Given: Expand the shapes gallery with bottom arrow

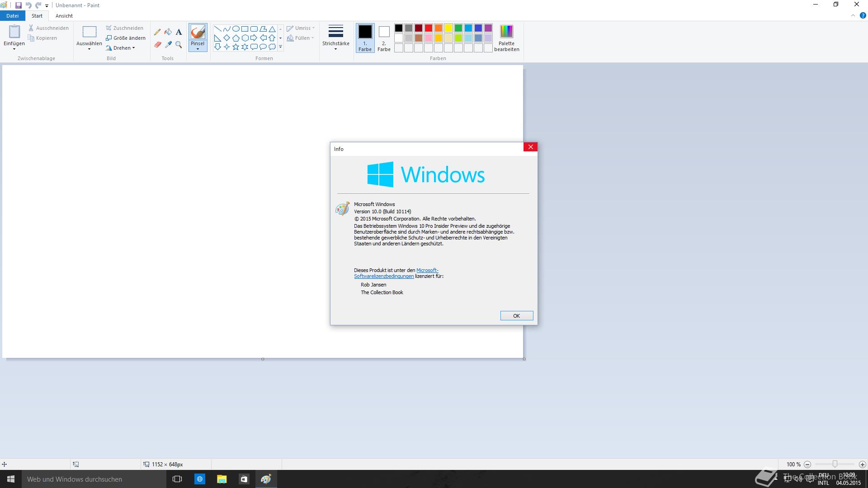Looking at the screenshot, I should pyautogui.click(x=281, y=47).
